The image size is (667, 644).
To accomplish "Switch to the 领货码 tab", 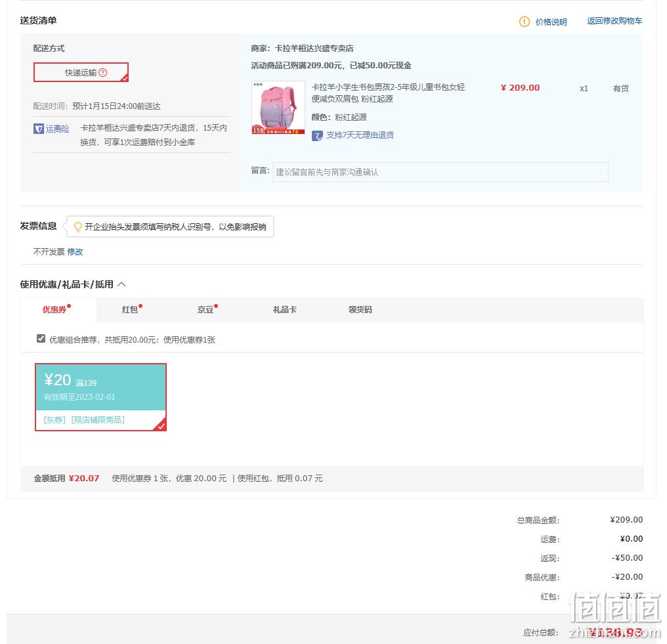I will tap(360, 310).
